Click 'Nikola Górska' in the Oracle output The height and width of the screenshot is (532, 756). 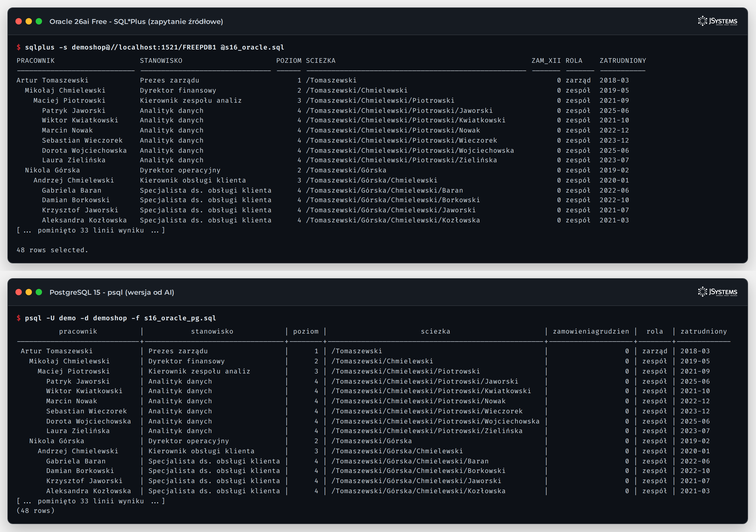(52, 170)
